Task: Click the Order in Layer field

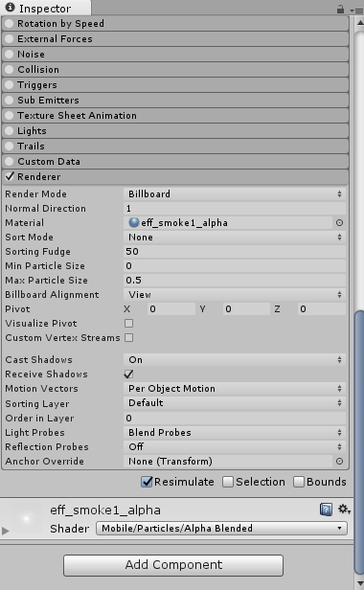Action: pos(234,418)
